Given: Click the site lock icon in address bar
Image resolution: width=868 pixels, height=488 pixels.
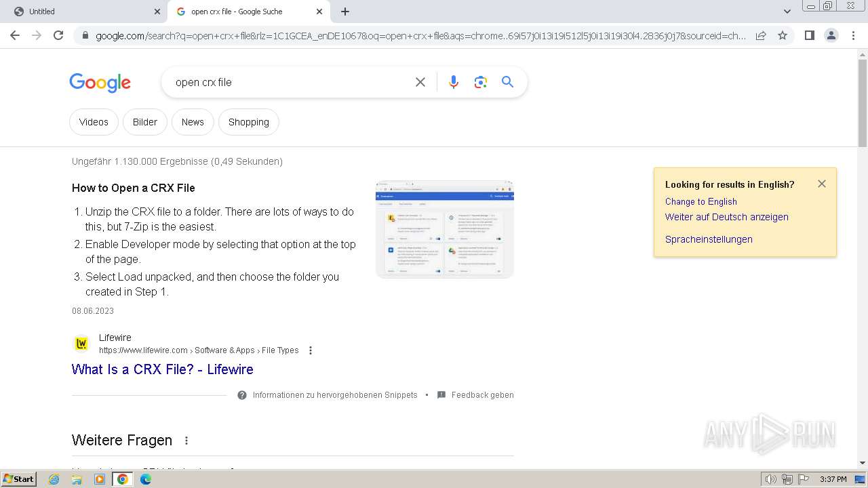Looking at the screenshot, I should (x=85, y=36).
